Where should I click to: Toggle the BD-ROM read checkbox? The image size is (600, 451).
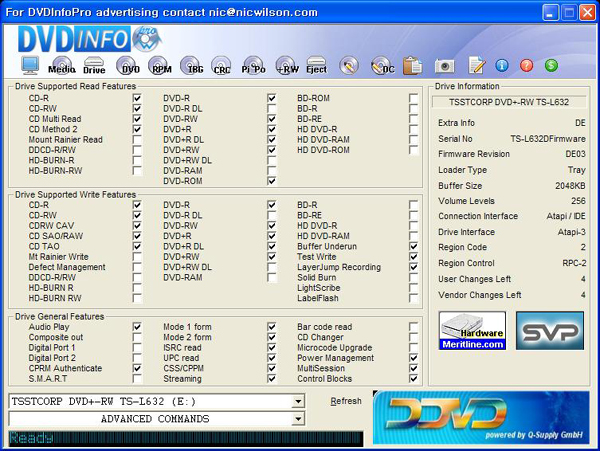point(413,98)
